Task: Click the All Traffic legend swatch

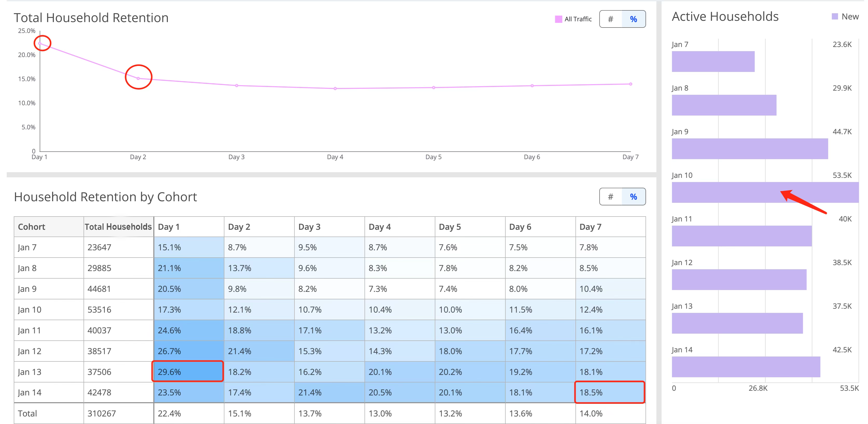Action: 558,19
